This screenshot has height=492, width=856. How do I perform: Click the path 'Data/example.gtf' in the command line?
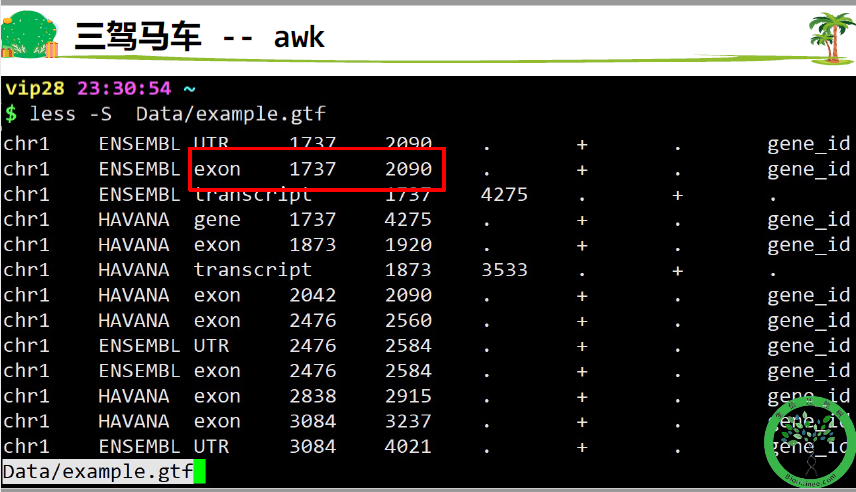(230, 114)
